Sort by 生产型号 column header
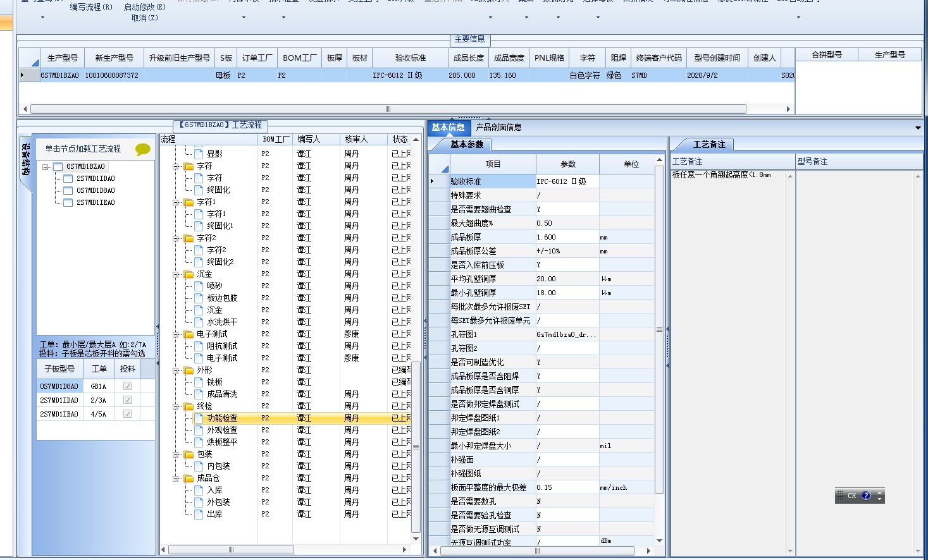928x560 pixels. [63, 58]
